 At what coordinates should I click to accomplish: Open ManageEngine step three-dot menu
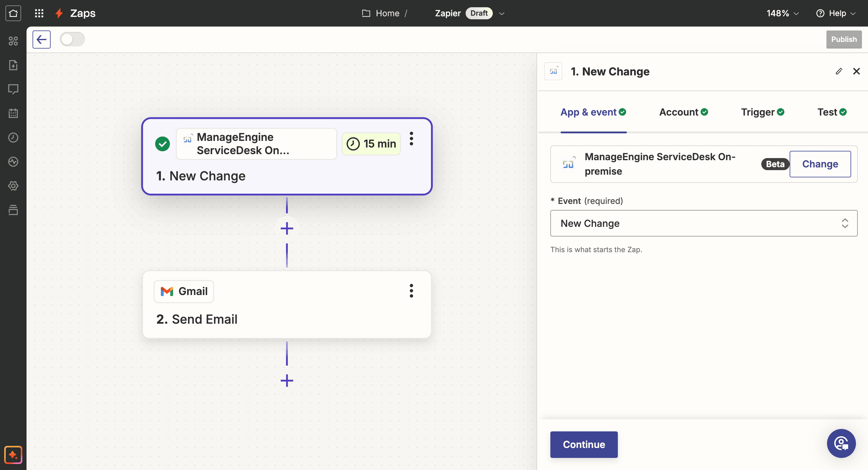pyautogui.click(x=411, y=138)
